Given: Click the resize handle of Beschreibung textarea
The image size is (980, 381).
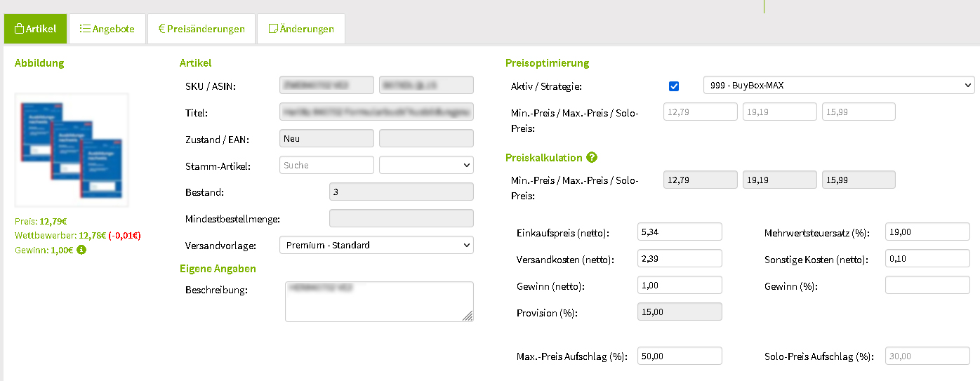Looking at the screenshot, I should pyautogui.click(x=468, y=316).
